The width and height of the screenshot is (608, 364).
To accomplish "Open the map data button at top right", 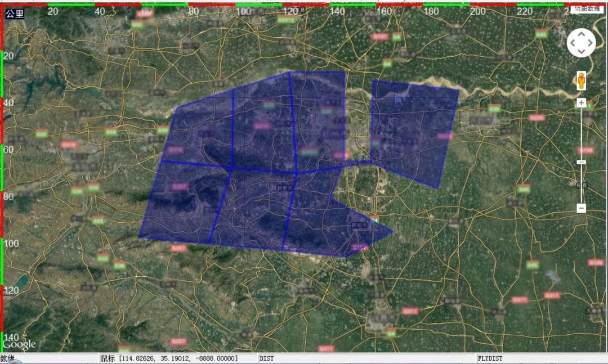I will coord(588,9).
